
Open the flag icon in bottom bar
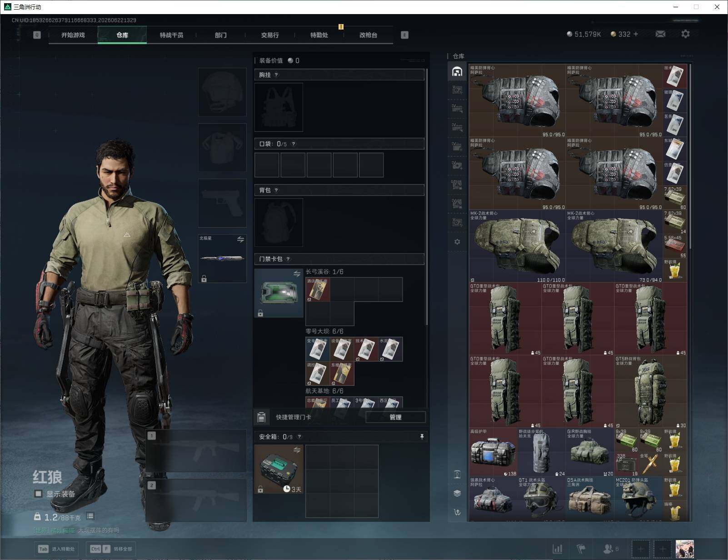581,549
